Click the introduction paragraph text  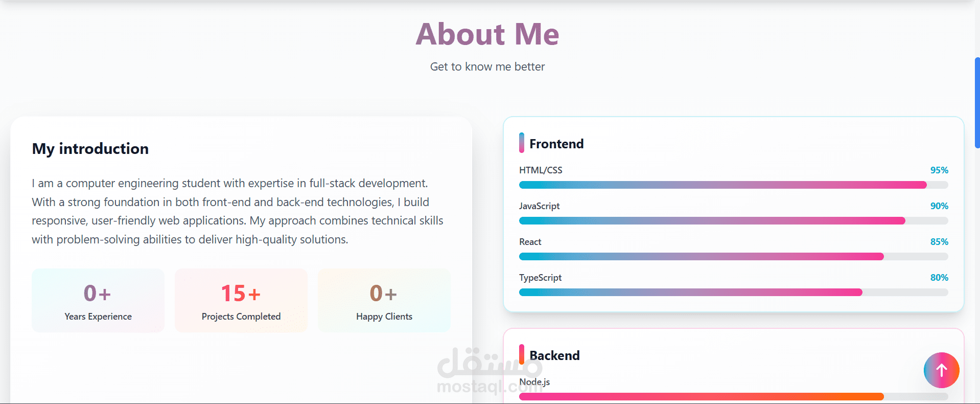point(238,211)
